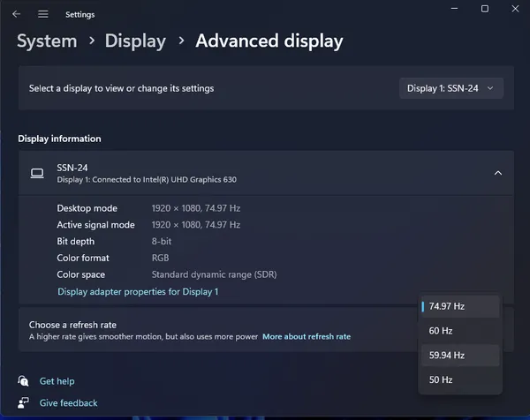
Task: Minimize the Settings window
Action: point(454,9)
